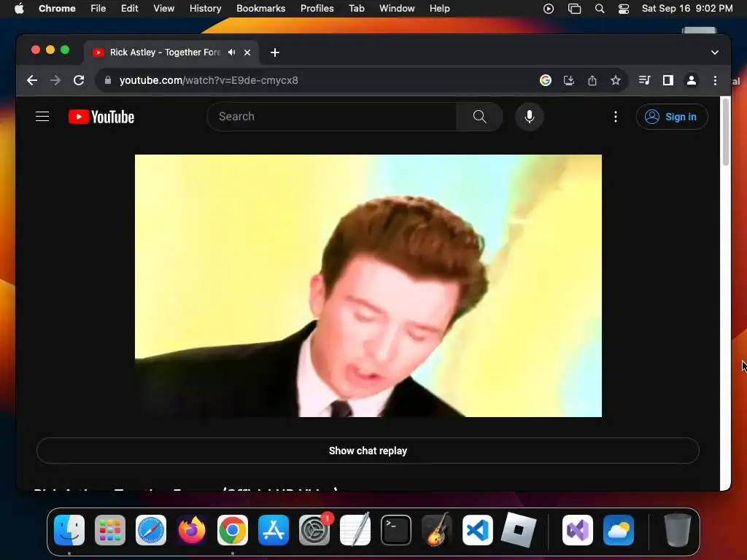Image resolution: width=747 pixels, height=560 pixels.
Task: Open the date and time notification panel
Action: click(x=687, y=9)
